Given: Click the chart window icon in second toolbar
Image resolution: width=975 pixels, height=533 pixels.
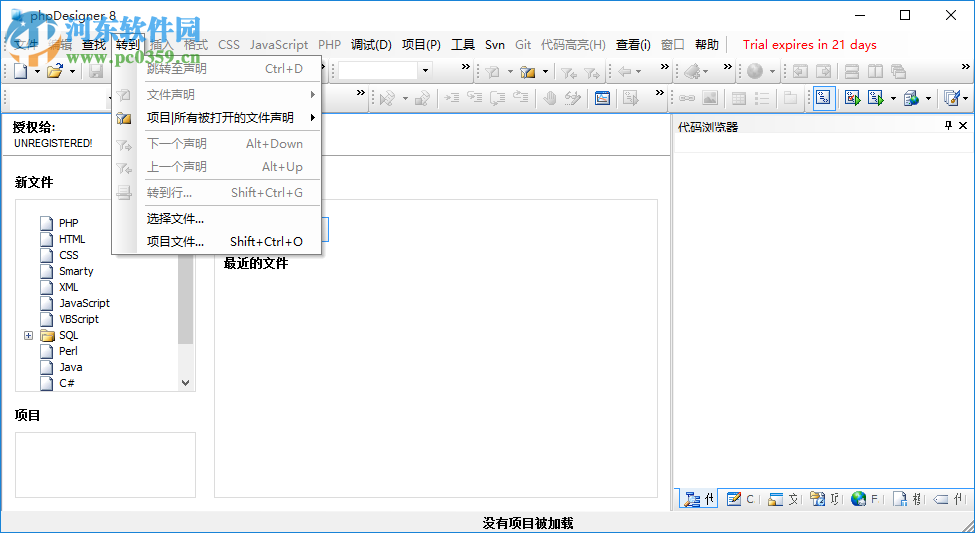Looking at the screenshot, I should point(602,98).
